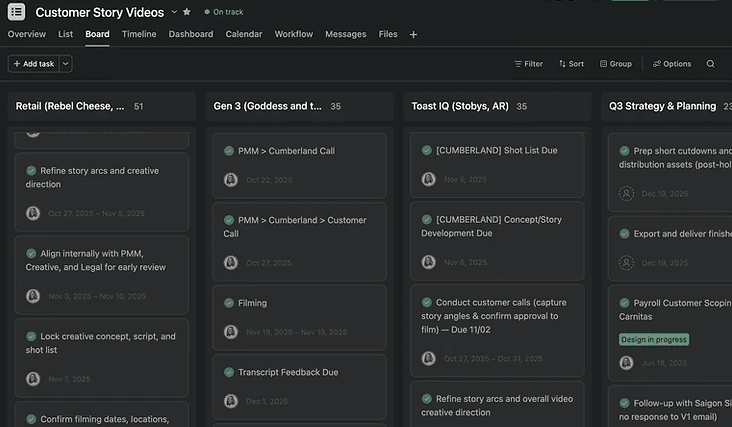The height and width of the screenshot is (427, 732).
Task: Click assignee avatar on Concept/Story Development Due card
Action: [x=429, y=262]
